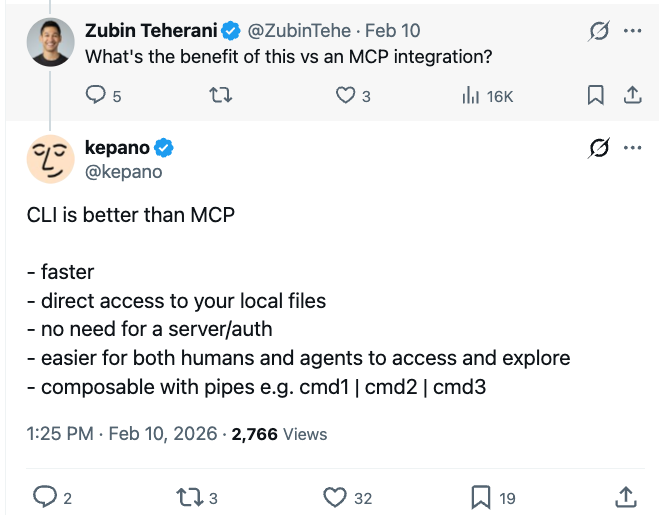Share Zubin Teherani's tweet
Viewport: 659px width, 515px height.
[x=631, y=96]
